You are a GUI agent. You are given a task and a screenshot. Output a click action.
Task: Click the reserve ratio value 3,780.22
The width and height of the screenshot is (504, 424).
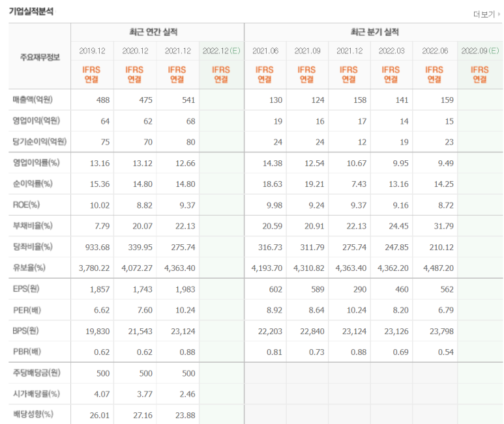pos(94,268)
